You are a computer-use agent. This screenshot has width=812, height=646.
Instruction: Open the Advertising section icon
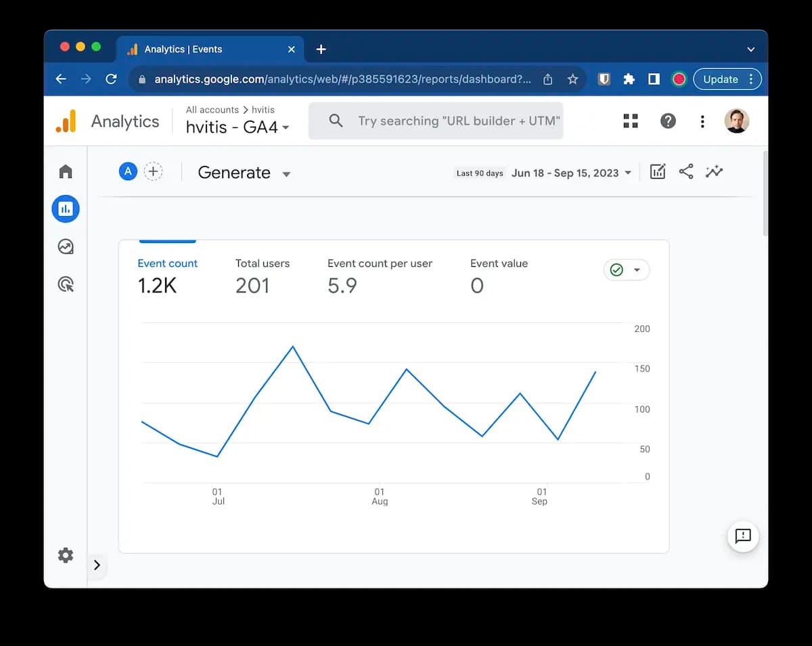click(x=66, y=284)
